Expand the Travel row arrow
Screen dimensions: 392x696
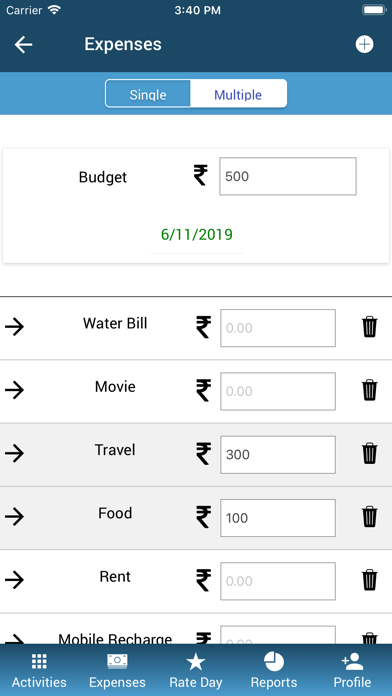[15, 454]
